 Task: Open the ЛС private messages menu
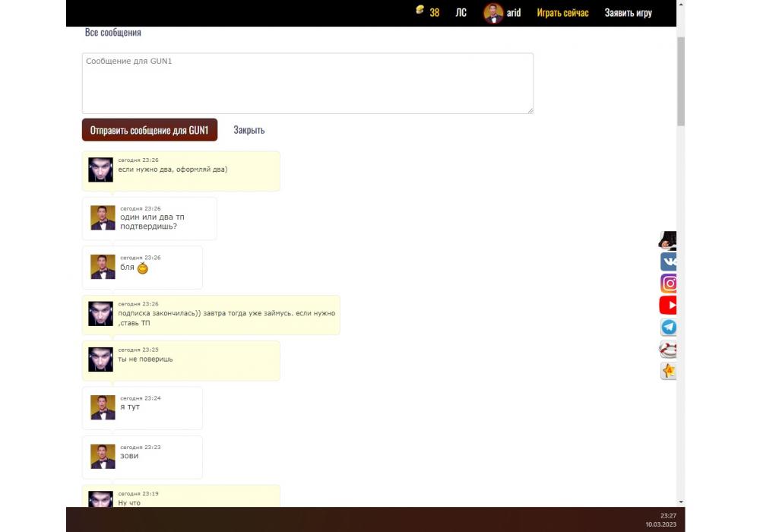(x=461, y=13)
